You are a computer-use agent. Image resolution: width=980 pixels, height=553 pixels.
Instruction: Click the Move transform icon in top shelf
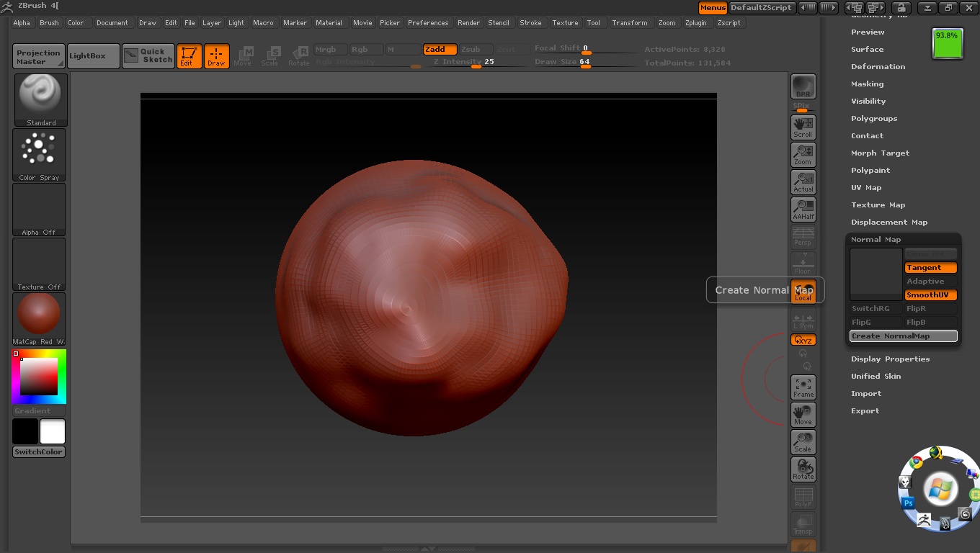(243, 55)
